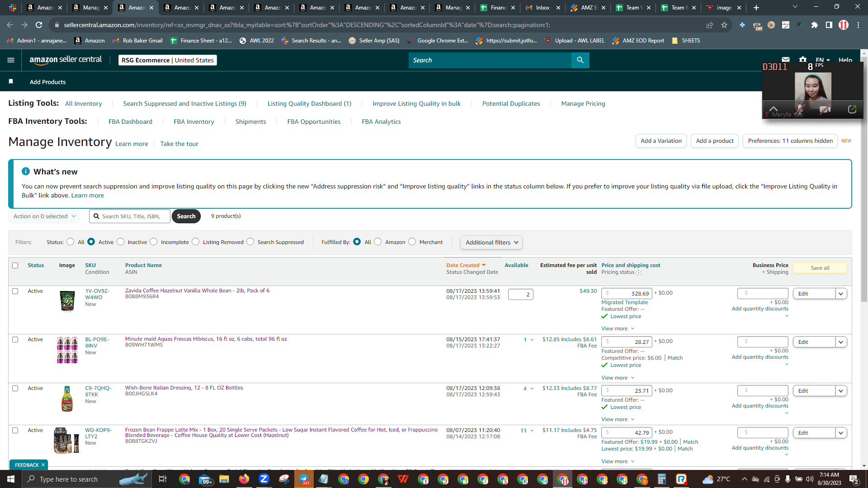Open Chrome side panel icon
The width and height of the screenshot is (868, 488).
(x=829, y=25)
